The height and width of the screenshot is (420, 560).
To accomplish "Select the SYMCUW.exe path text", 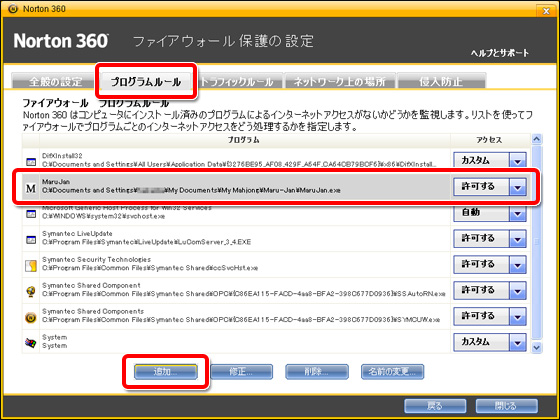I will 241,320.
